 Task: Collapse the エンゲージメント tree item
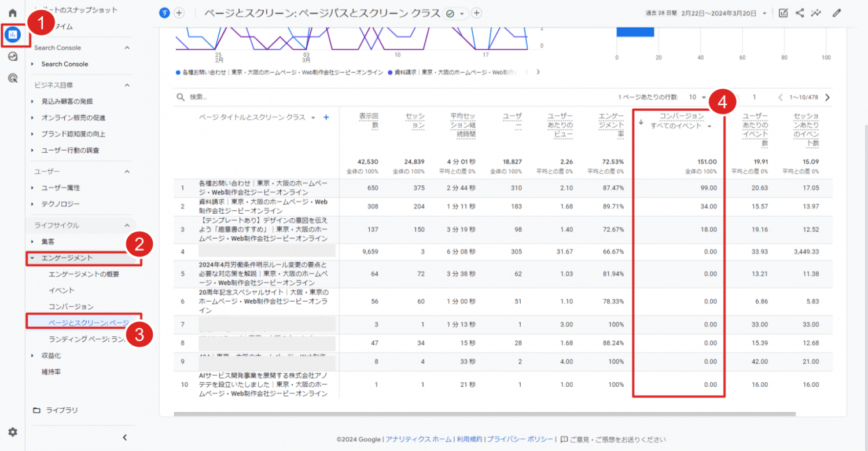pyautogui.click(x=33, y=258)
